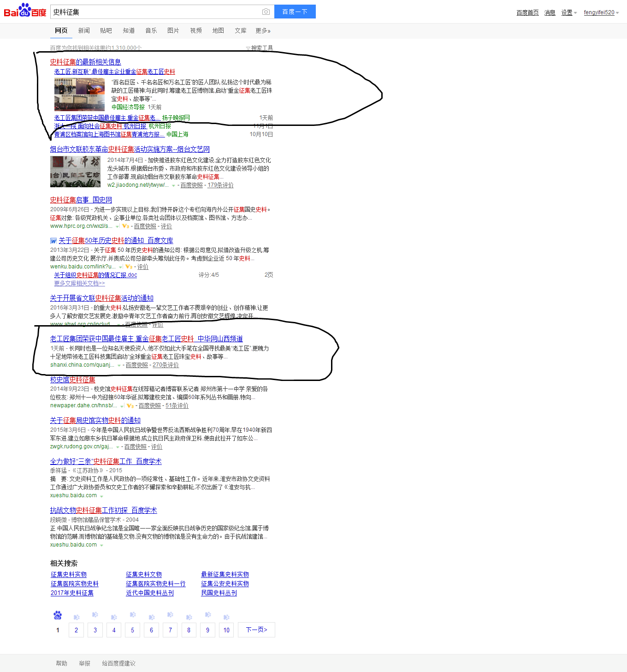Expand dropdown arrow beside w2.jiaodong.net URL

(x=173, y=185)
